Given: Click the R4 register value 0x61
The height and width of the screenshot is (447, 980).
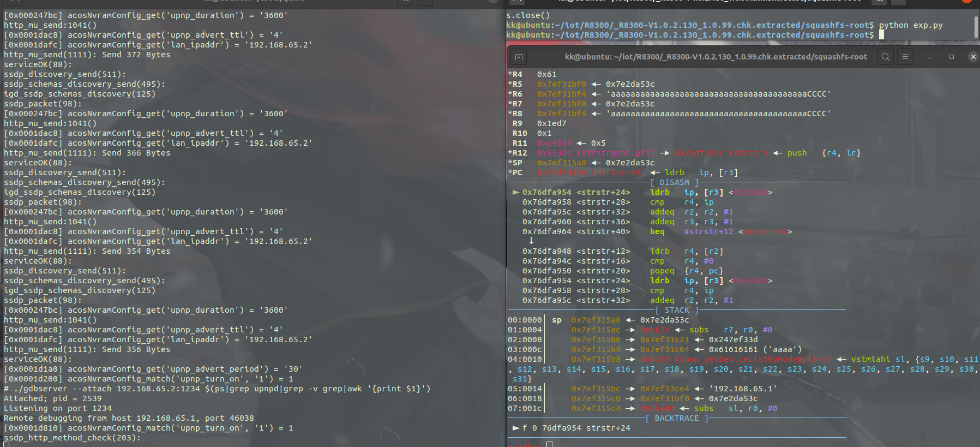Looking at the screenshot, I should [547, 74].
